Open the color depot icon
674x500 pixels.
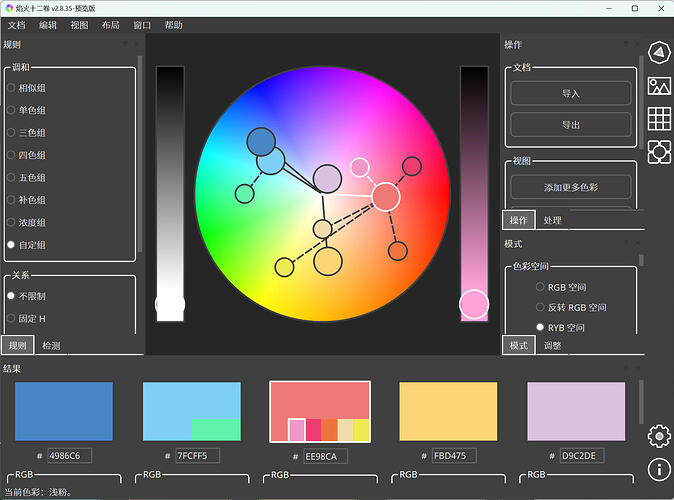click(658, 151)
